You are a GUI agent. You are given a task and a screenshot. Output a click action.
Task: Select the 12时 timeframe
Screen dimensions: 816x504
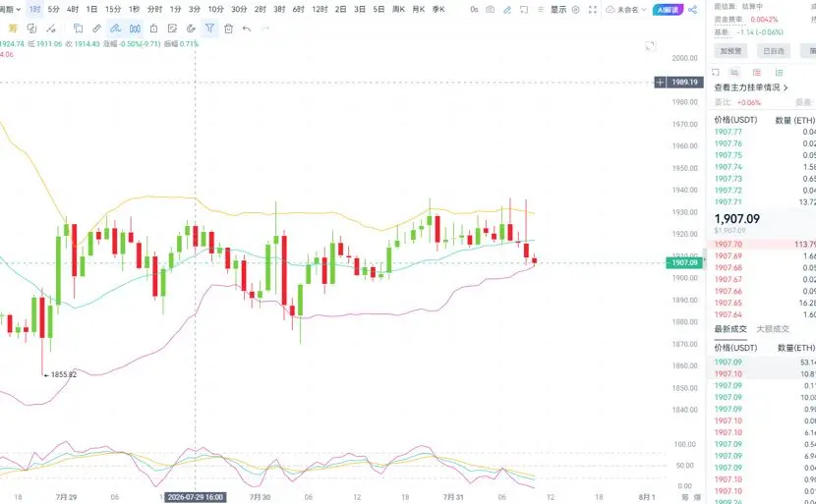coord(320,10)
